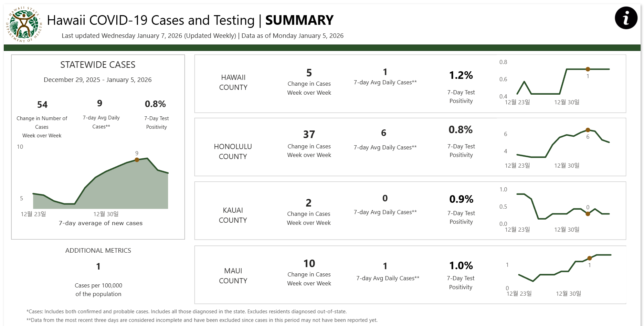Click Kauai County 0.9% positivity value

click(461, 199)
